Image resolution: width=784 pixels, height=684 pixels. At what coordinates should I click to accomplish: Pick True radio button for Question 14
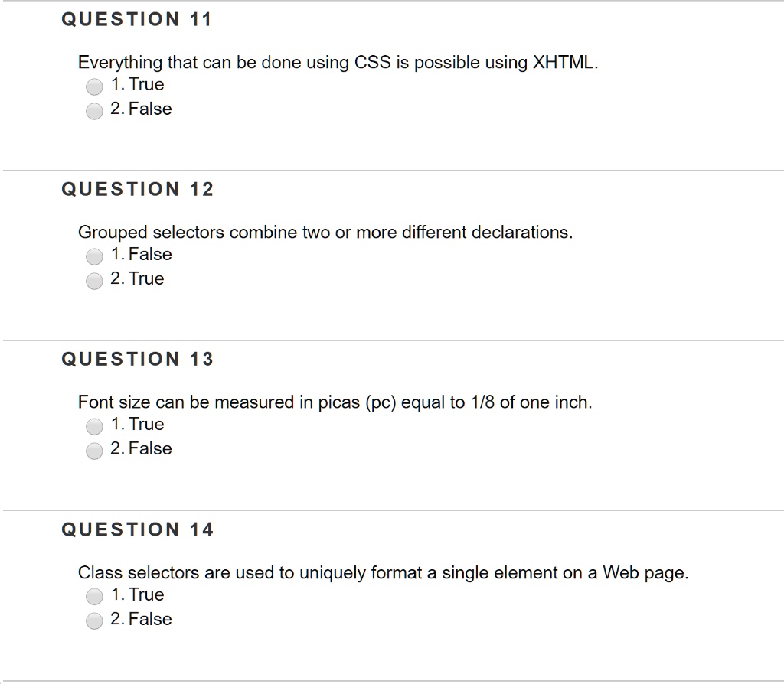94,596
